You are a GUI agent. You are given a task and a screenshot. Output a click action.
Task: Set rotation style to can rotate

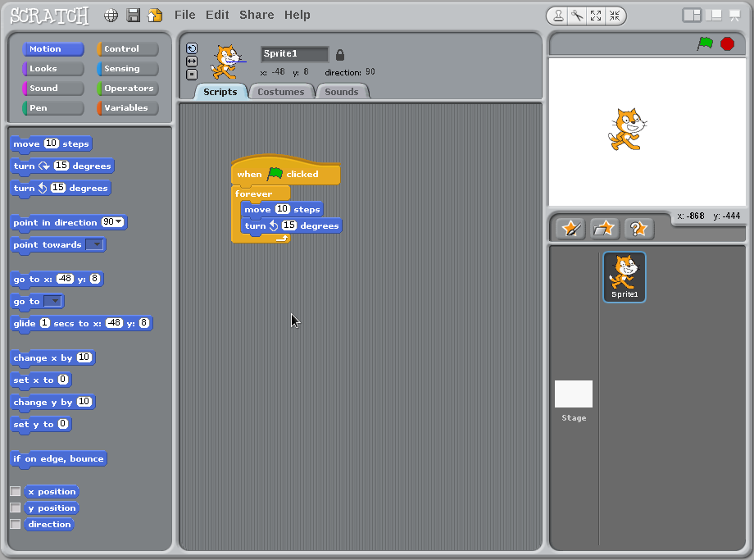(x=192, y=48)
